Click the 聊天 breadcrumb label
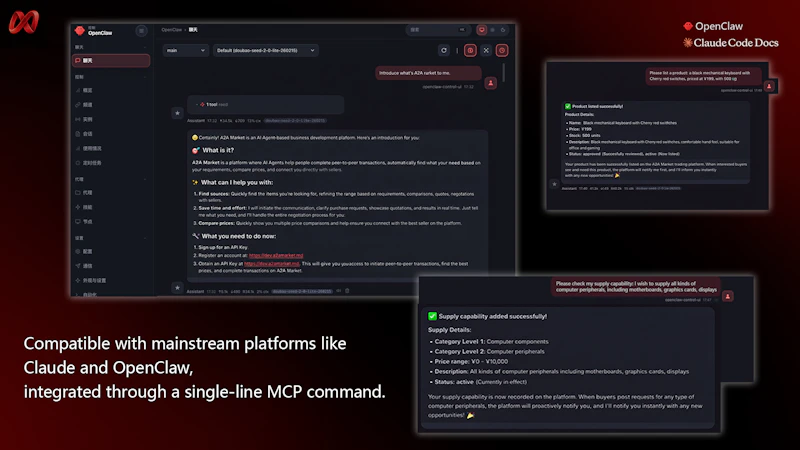The image size is (800, 450). coord(193,30)
